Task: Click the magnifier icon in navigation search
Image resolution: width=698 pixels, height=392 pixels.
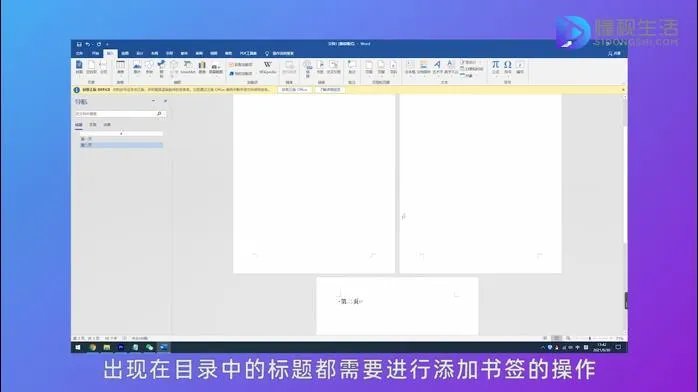Action: [x=159, y=114]
